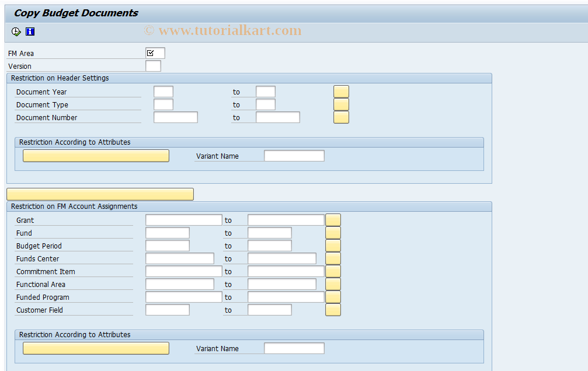
Task: Click Budget Period from field
Action: pyautogui.click(x=167, y=246)
